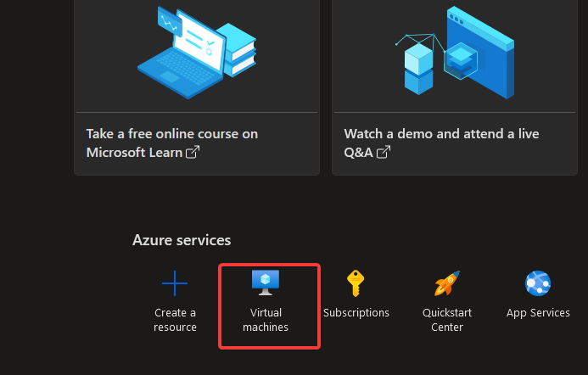Screen dimensions: 588x375
Task: Click the laptop and books illustration
Action: (197, 53)
